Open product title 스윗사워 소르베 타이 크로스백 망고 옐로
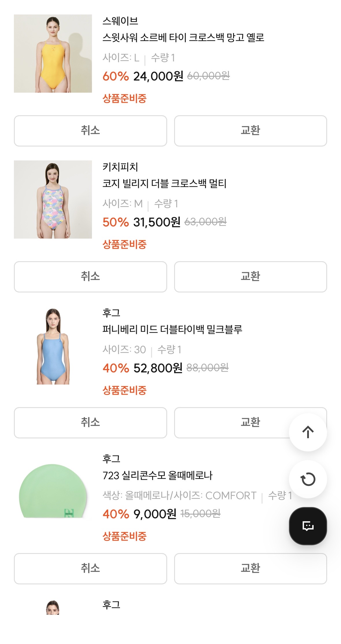The image size is (341, 644). coord(183,37)
